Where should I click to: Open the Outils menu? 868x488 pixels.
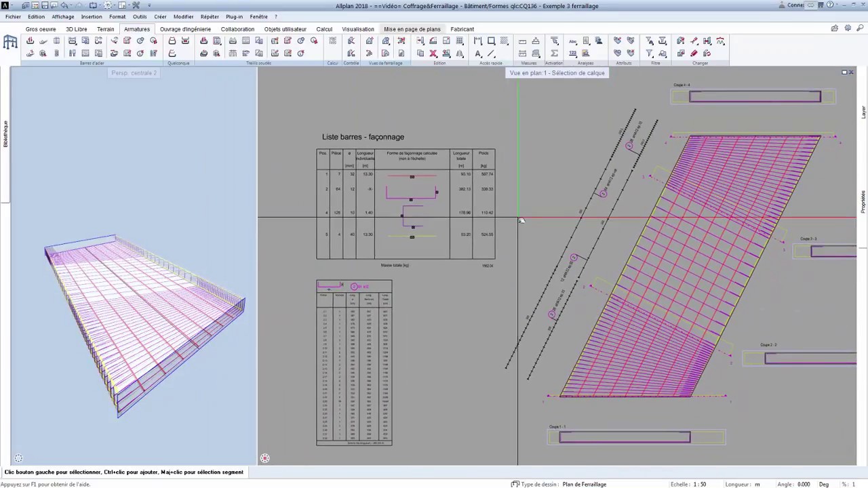(140, 16)
